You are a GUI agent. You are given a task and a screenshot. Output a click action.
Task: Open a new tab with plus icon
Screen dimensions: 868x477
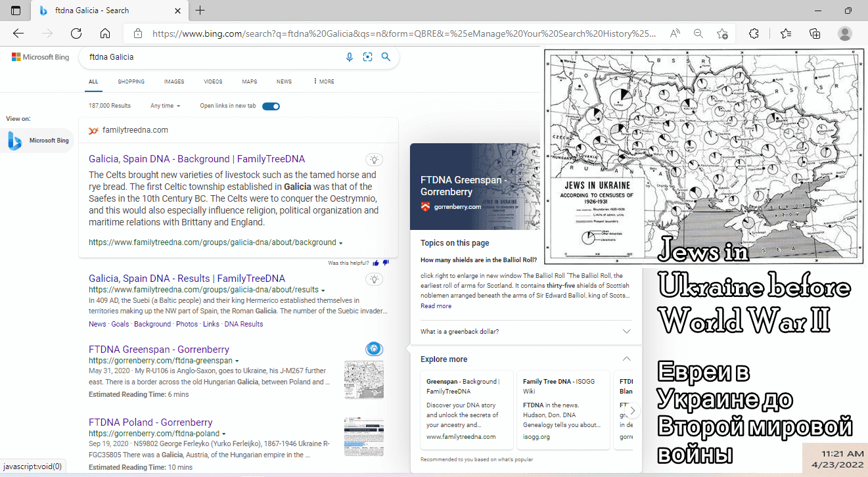pos(200,11)
